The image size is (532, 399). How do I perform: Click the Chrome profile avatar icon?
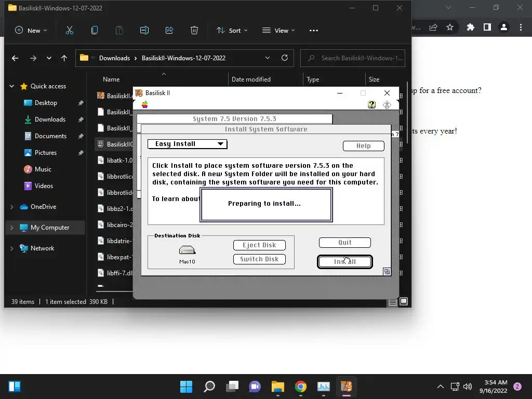pos(504,27)
